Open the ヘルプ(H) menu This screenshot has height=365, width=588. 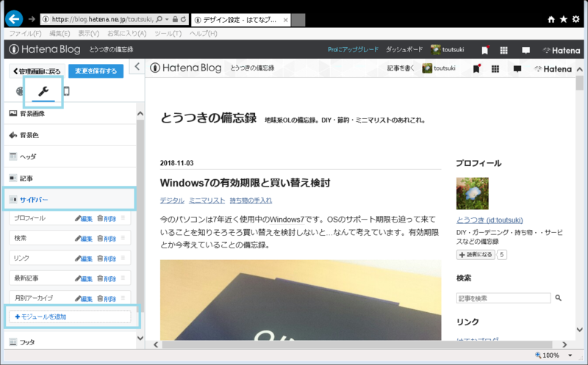pyautogui.click(x=204, y=33)
